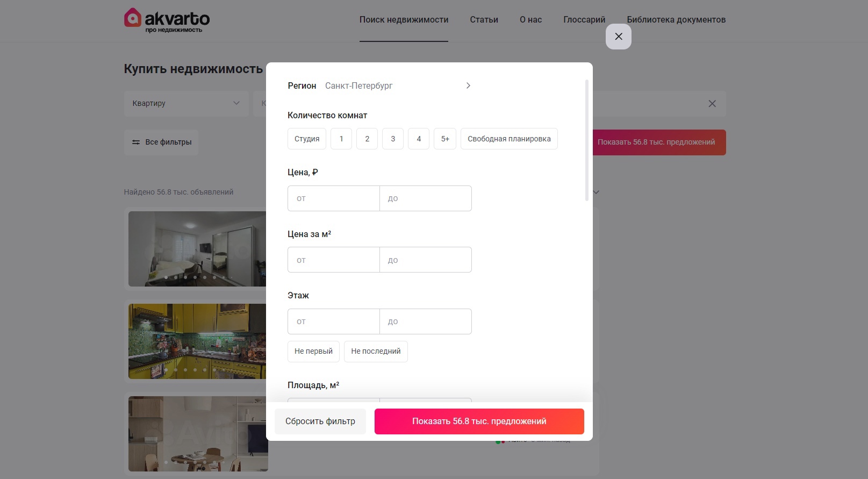
Task: Select the Студия room option
Action: pos(307,139)
